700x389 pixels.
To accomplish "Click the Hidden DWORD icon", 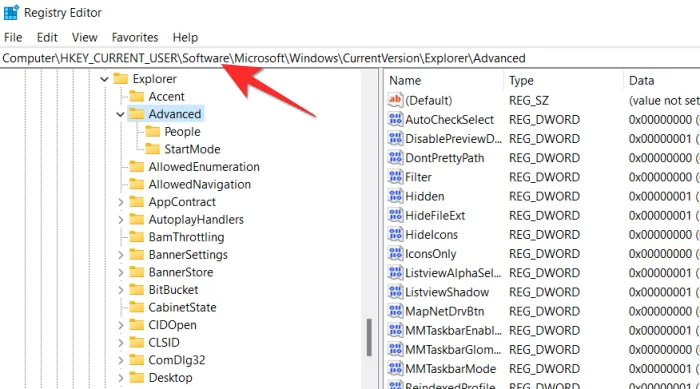I will (396, 196).
